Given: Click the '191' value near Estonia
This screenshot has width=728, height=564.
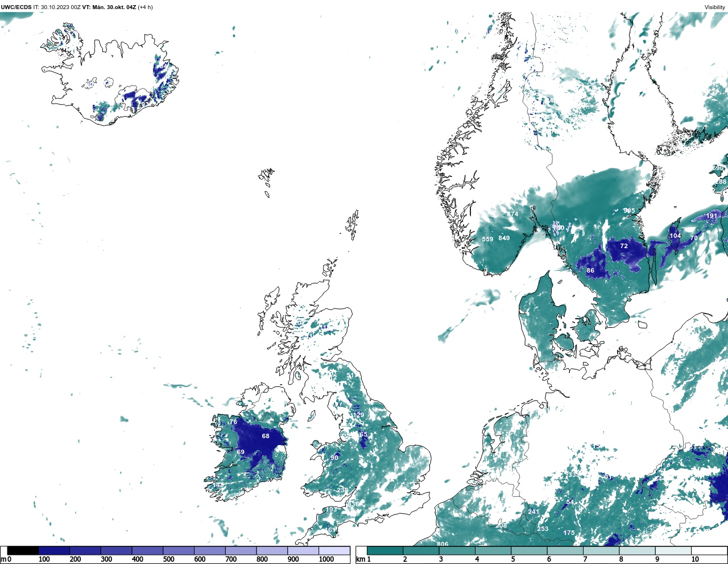Looking at the screenshot, I should [712, 216].
